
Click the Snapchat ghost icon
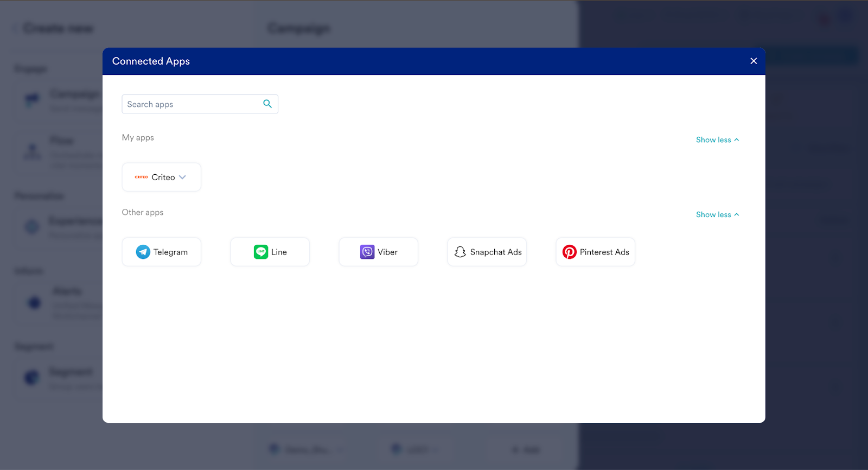(460, 252)
